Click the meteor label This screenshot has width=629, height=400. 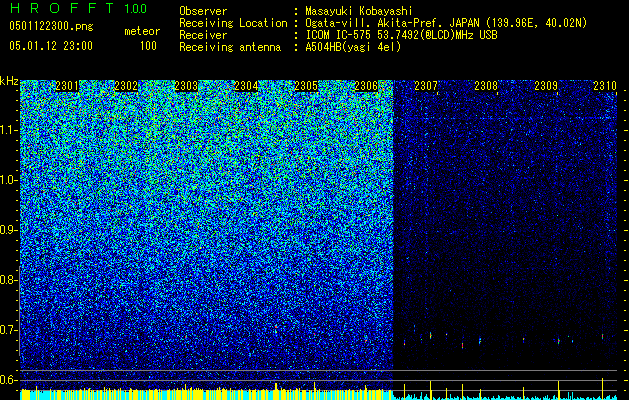pyautogui.click(x=142, y=31)
